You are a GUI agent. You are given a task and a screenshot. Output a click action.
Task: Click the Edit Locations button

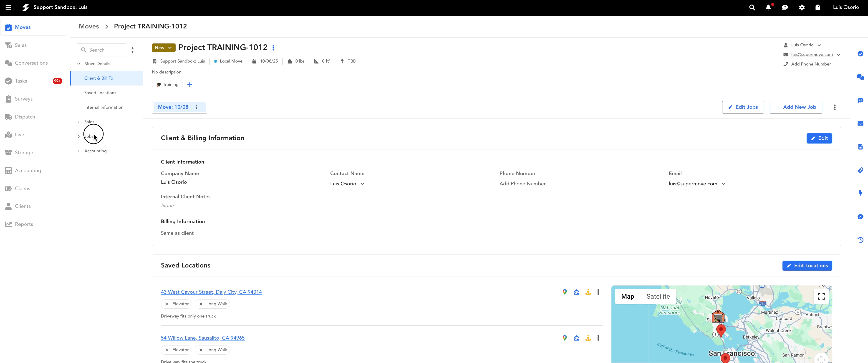pos(807,266)
